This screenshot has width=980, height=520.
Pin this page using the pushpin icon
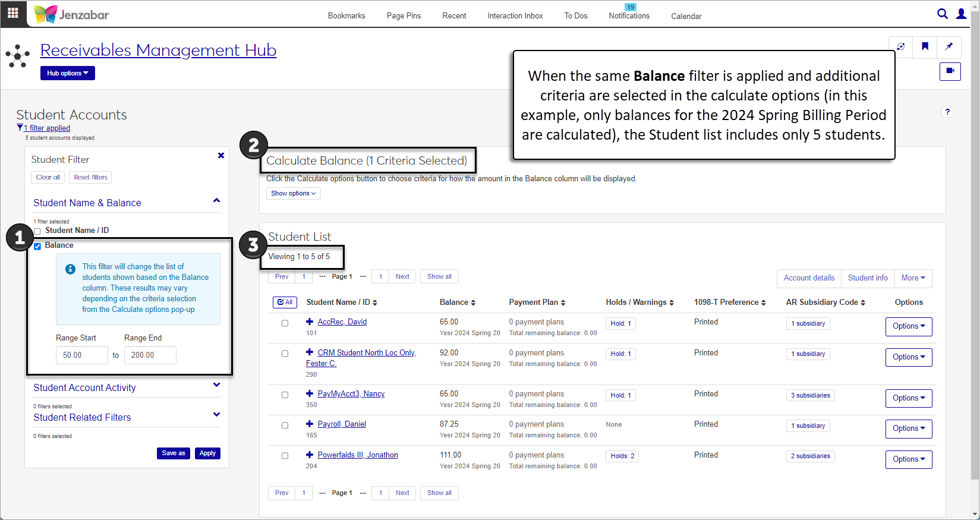[x=949, y=47]
